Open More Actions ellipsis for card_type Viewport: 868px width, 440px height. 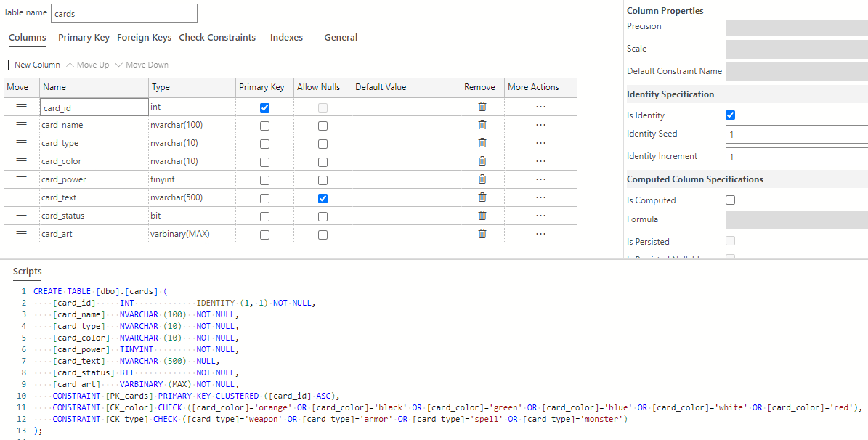541,143
